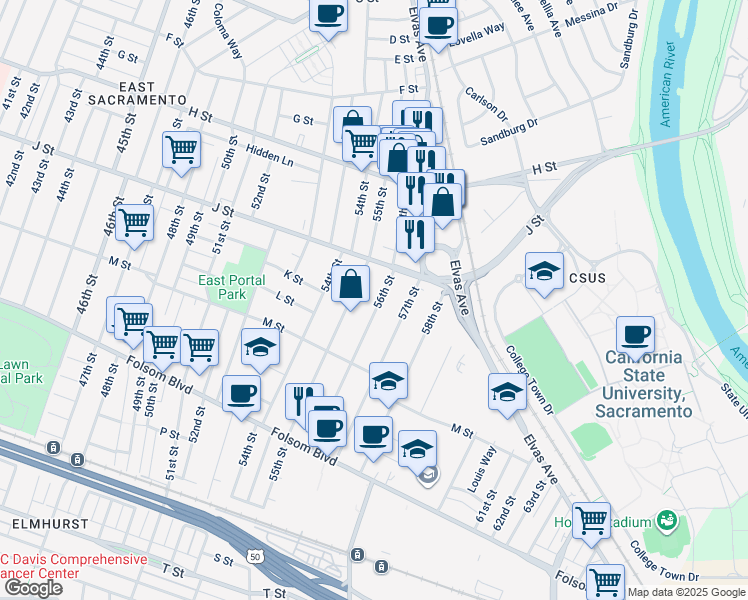Screen dimensions: 748x600
Task: Select the shopping bag marker near H St ramp
Action: 442,203
